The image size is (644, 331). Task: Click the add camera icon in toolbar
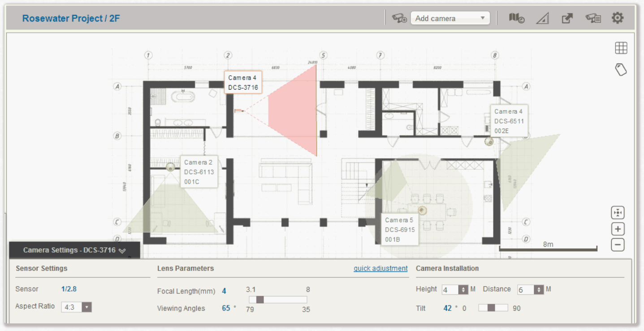tap(399, 18)
